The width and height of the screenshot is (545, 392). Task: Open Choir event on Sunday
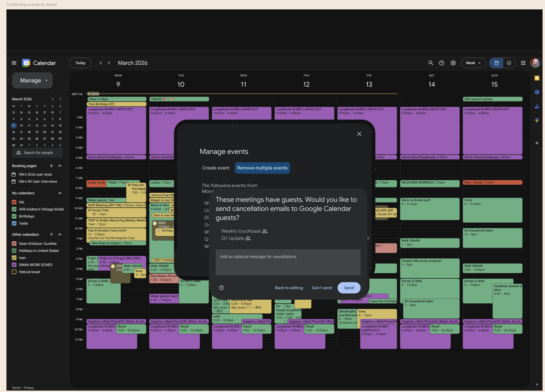tap(493, 210)
